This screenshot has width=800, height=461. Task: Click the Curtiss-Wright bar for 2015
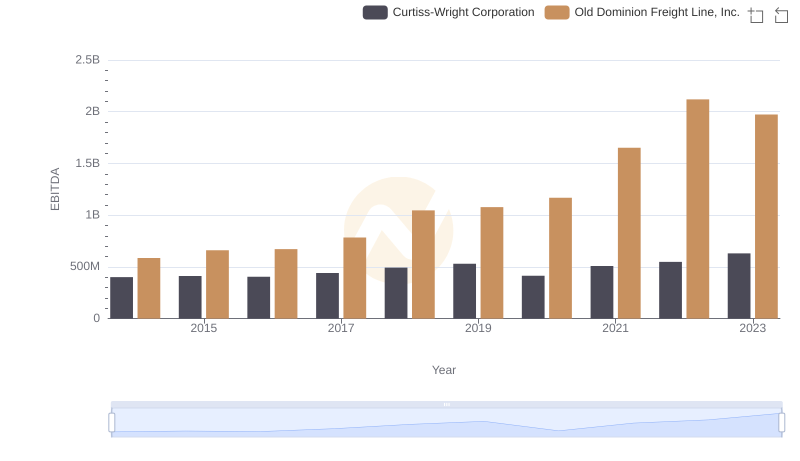(190, 297)
